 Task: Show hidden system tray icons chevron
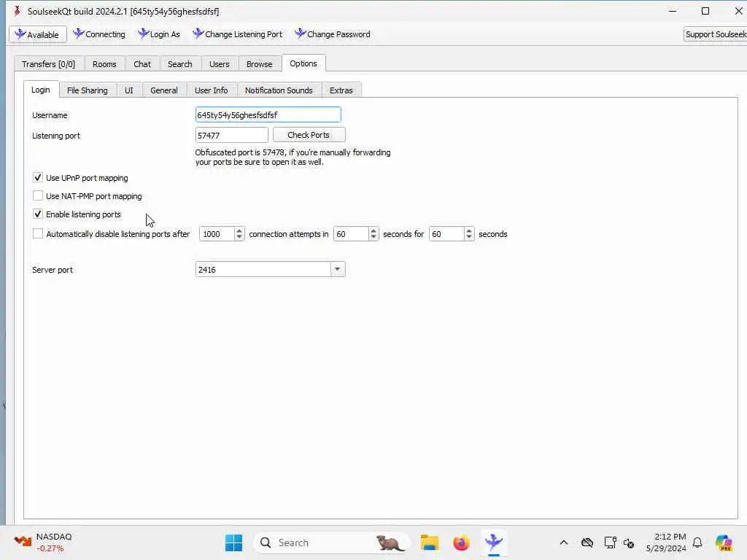[564, 542]
